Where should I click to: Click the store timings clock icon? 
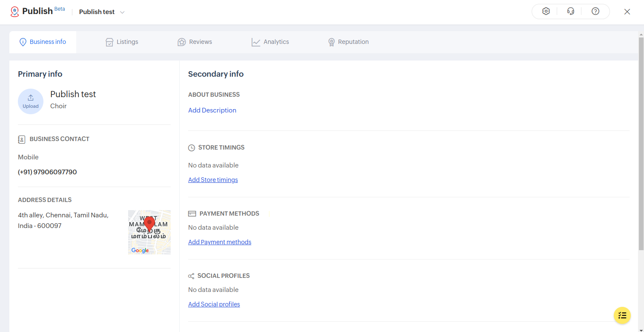tap(192, 148)
